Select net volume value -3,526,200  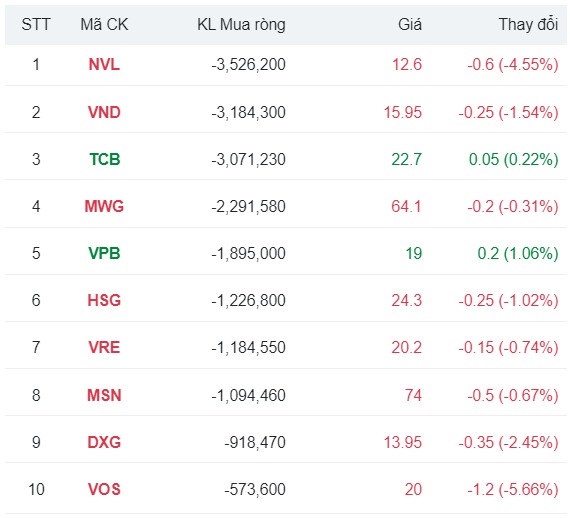pos(249,65)
